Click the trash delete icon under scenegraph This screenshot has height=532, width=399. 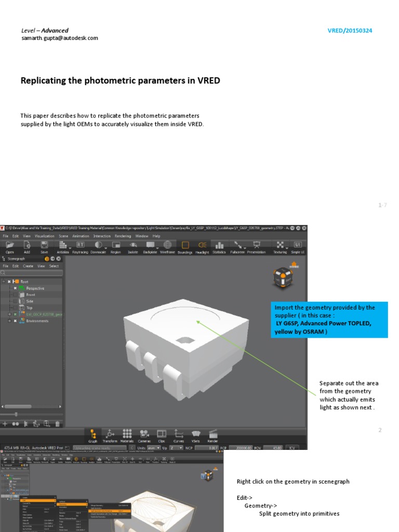tap(57, 424)
